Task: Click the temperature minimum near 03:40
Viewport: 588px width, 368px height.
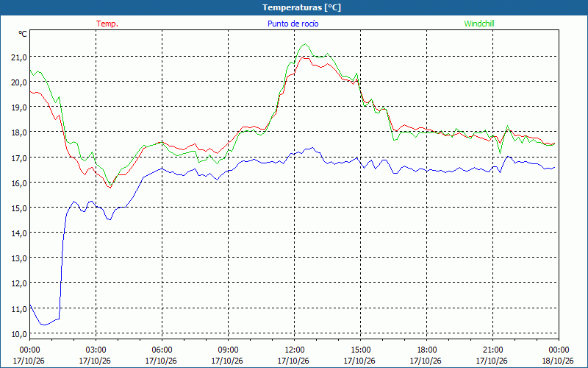Action: (x=110, y=188)
